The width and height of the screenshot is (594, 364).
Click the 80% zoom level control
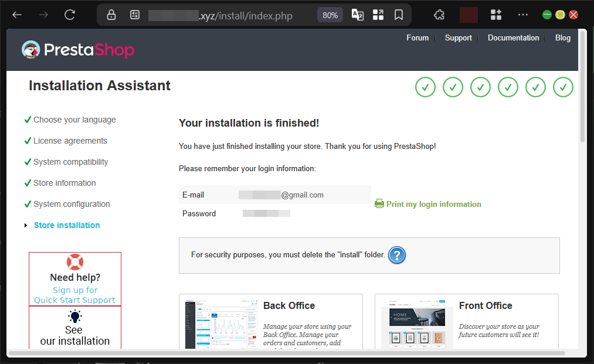tap(330, 15)
